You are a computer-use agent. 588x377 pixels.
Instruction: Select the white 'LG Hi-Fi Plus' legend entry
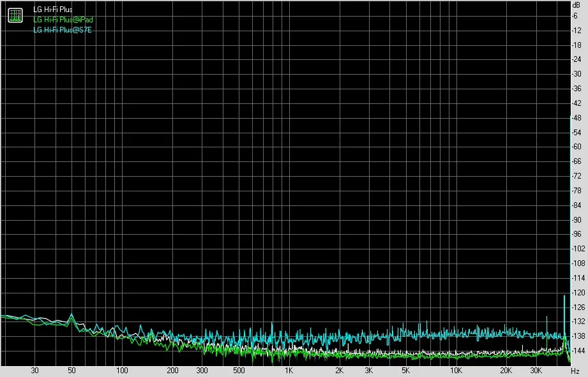52,10
